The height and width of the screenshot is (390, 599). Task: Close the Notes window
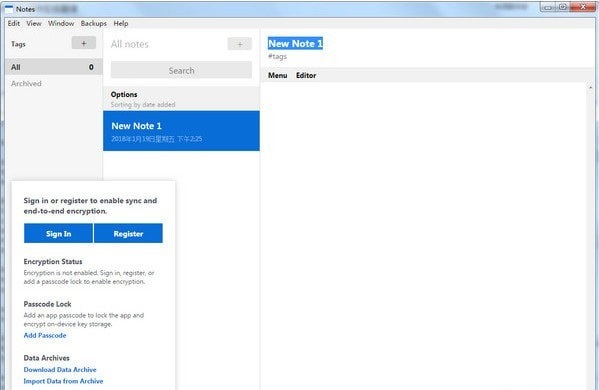coord(583,7)
